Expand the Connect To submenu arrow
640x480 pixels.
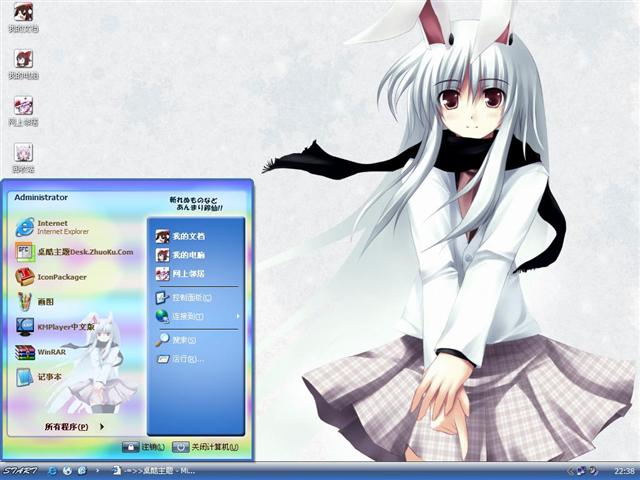coord(238,316)
